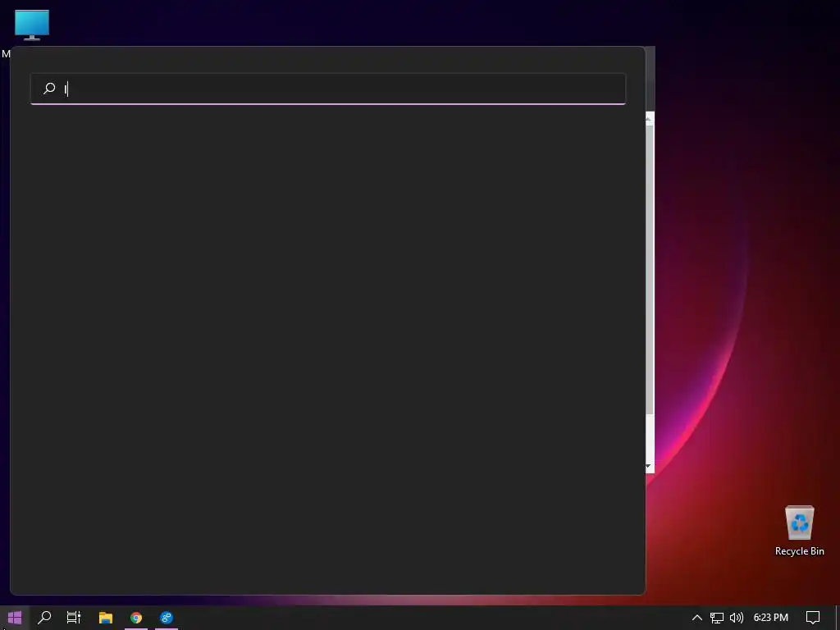Image resolution: width=840 pixels, height=630 pixels.
Task: Open the Recycle Bin desktop icon
Action: pyautogui.click(x=799, y=531)
